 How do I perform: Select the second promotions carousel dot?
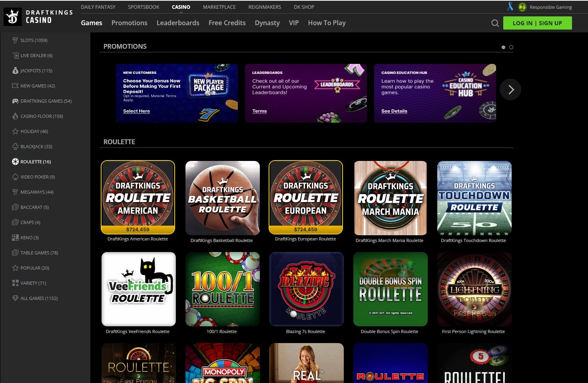tap(511, 47)
